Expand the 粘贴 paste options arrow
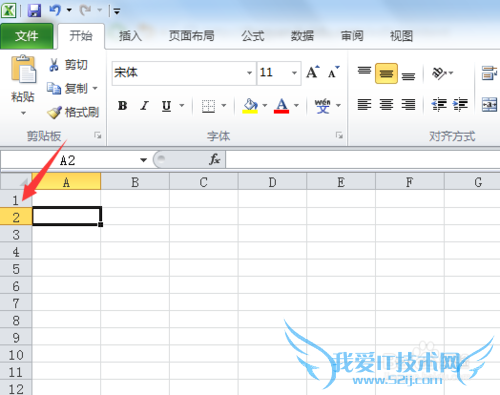Image resolution: width=500 pixels, height=395 pixels. tap(23, 113)
